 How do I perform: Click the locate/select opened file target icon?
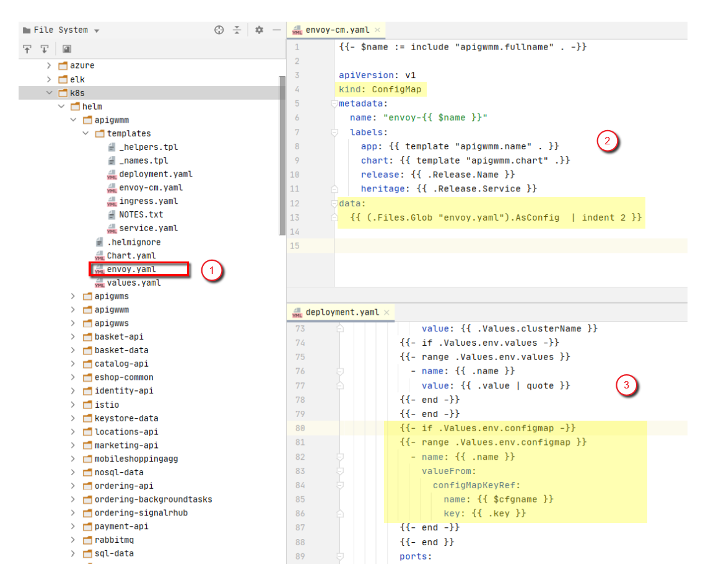point(219,30)
